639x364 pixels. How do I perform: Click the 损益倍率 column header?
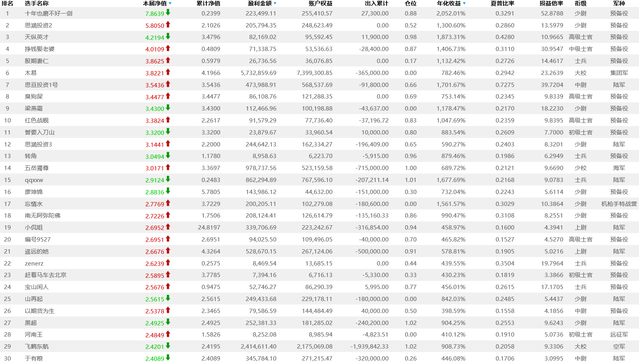click(552, 3)
